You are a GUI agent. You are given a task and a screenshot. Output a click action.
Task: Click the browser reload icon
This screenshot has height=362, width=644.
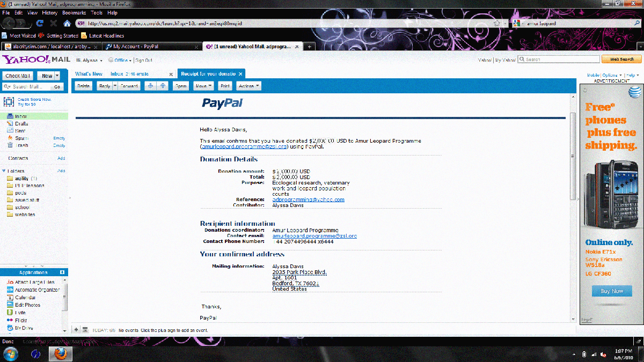pos(40,24)
